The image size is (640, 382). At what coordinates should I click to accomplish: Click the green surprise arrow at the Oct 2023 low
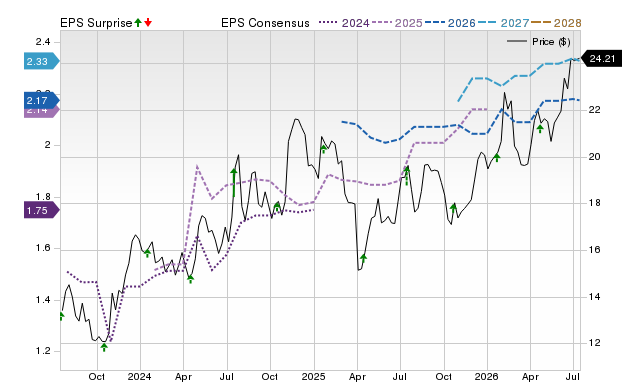coord(104,347)
